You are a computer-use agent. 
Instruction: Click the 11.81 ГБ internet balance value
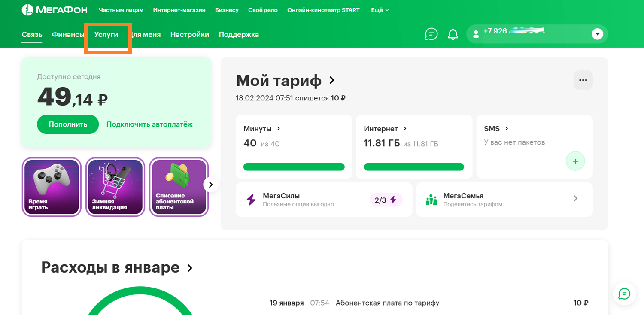[x=382, y=143]
